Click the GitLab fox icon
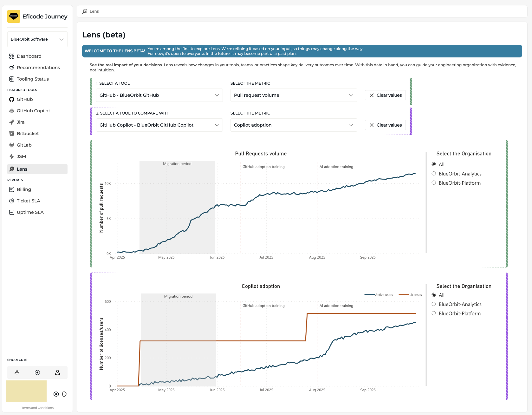Screen dimensions: 532x415 (x=12, y=145)
